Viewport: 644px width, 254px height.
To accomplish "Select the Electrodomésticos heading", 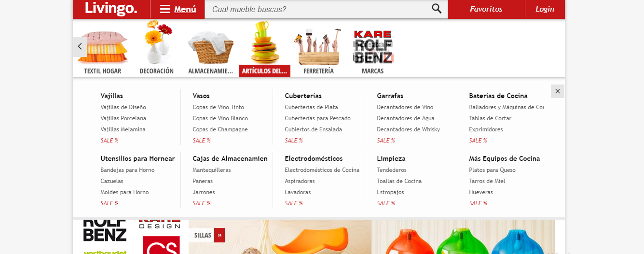I will (x=314, y=158).
